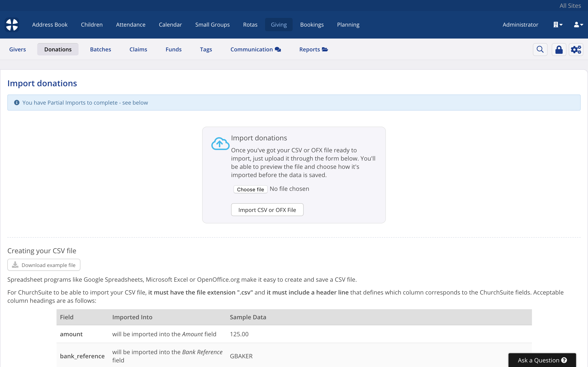This screenshot has width=588, height=367.
Task: Open the user profile dropdown
Action: click(578, 25)
